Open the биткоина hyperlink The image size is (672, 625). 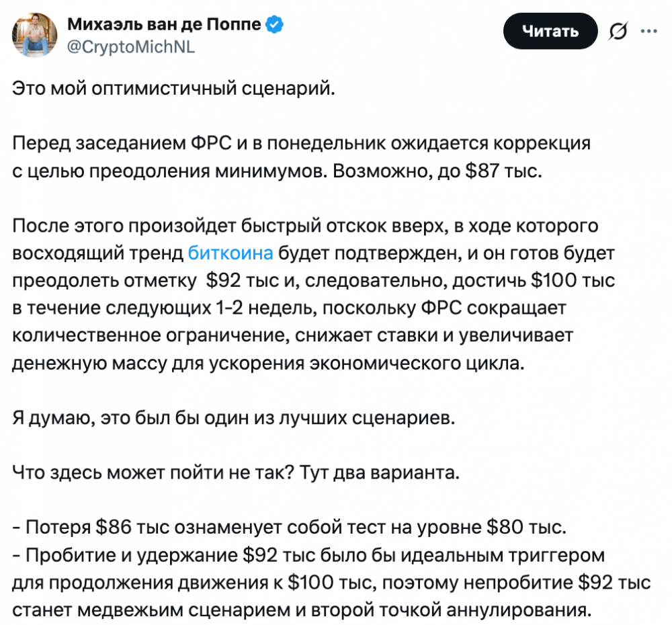click(230, 253)
